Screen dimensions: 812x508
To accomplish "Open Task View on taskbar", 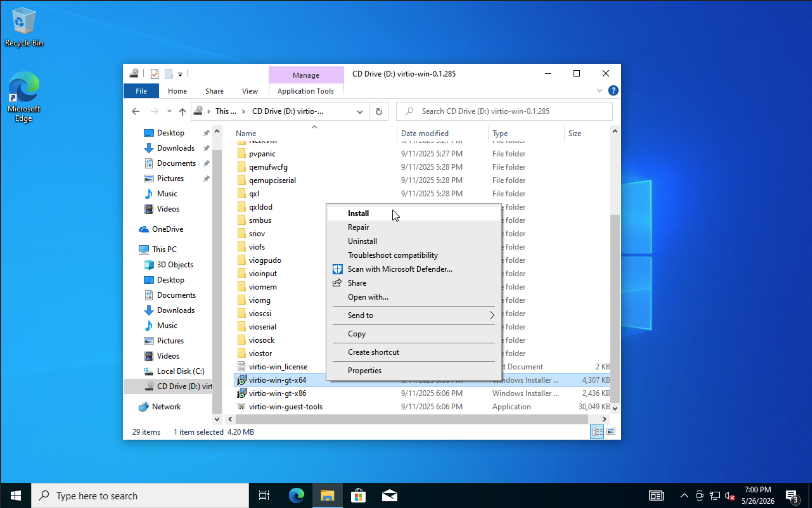I will tap(264, 496).
